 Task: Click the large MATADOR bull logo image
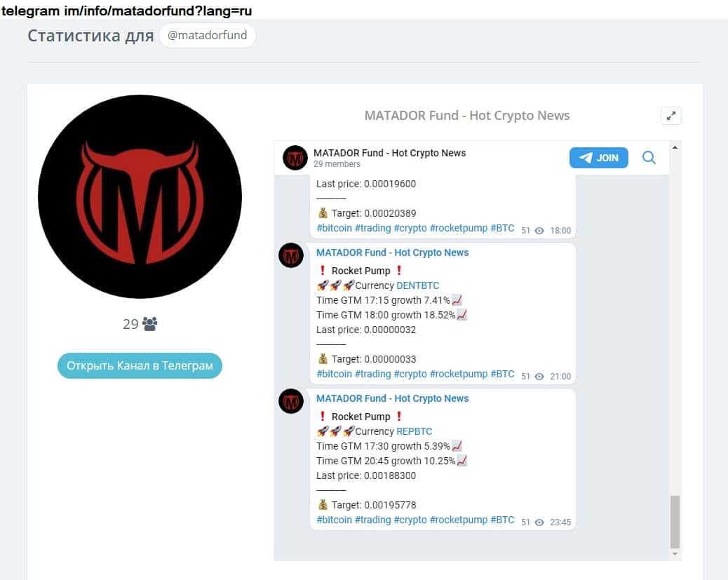(x=140, y=196)
